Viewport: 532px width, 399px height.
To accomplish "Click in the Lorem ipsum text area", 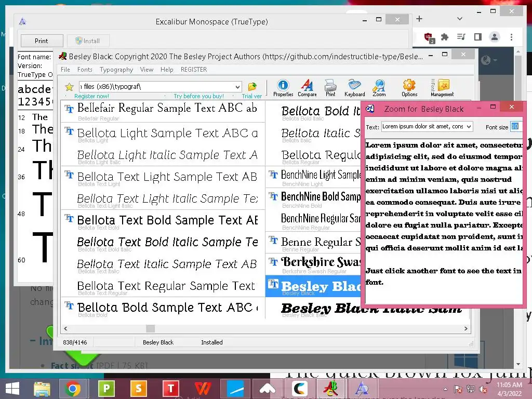I will pos(444,220).
